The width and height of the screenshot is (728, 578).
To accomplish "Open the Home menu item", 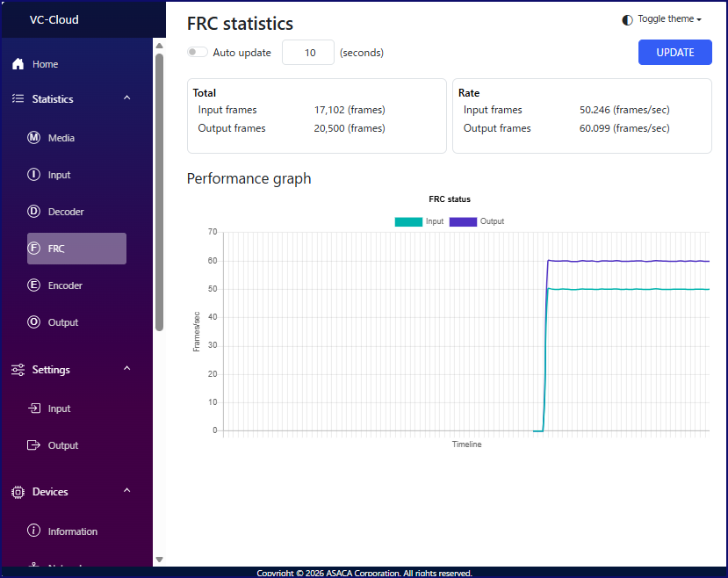I will (45, 64).
